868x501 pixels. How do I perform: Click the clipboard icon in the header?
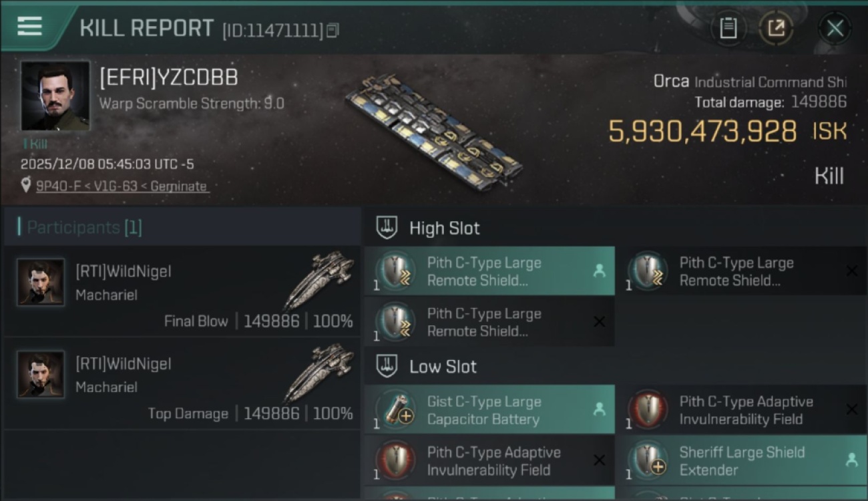coord(728,28)
